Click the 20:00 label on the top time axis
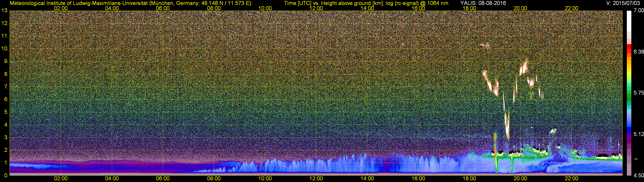 (521, 8)
